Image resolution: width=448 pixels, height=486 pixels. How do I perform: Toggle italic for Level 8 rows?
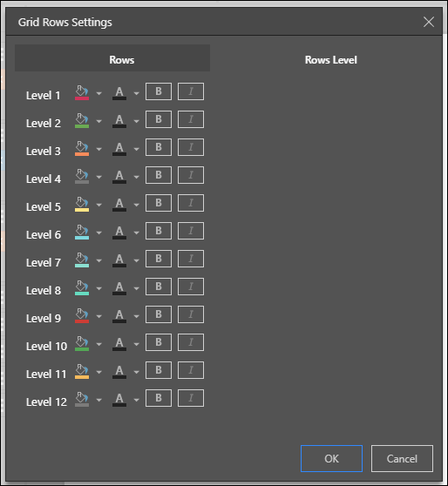point(191,287)
